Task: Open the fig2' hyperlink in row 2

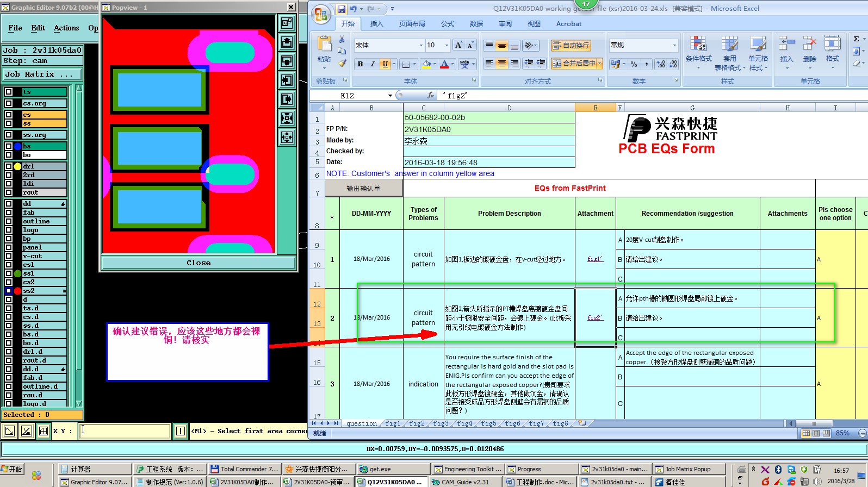Action: [596, 317]
